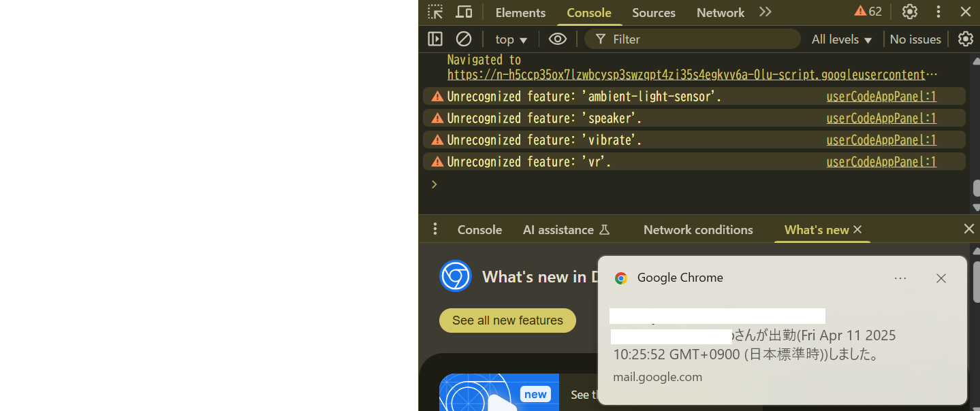
Task: Open the Sources tab
Action: 654,12
